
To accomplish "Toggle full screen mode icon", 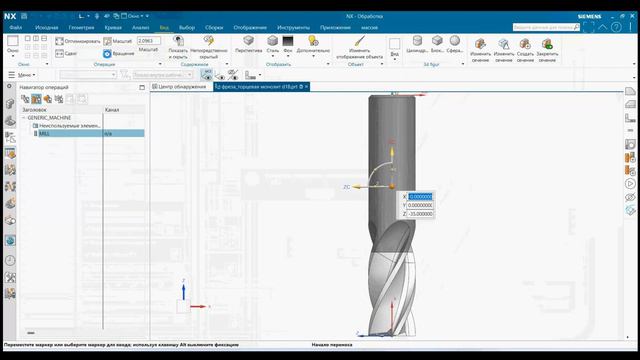I will click(589, 27).
